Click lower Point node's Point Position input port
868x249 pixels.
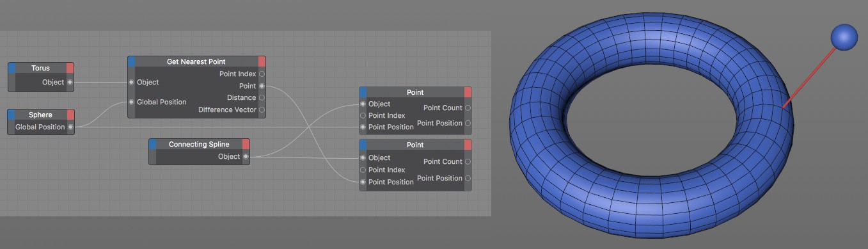[x=363, y=182]
